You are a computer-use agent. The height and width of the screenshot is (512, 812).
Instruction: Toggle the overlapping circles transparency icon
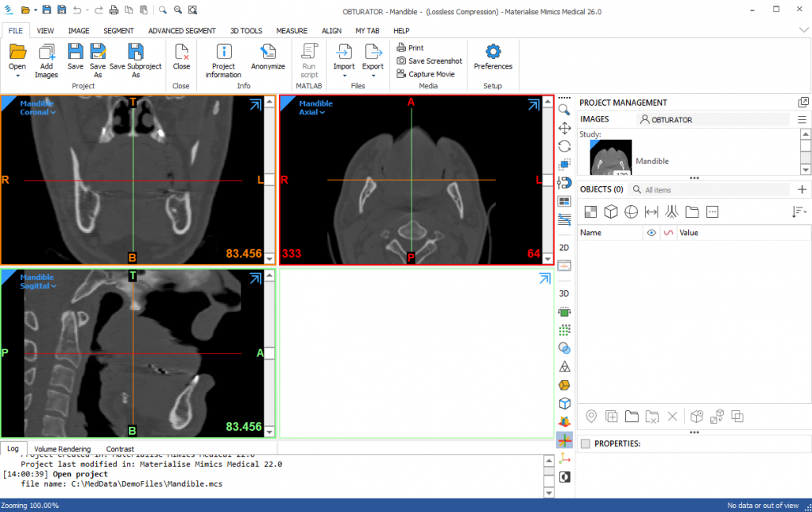[564, 348]
